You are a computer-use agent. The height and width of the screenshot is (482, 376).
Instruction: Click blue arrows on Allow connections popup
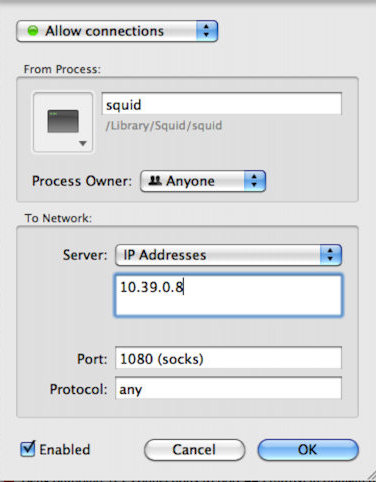pyautogui.click(x=207, y=31)
